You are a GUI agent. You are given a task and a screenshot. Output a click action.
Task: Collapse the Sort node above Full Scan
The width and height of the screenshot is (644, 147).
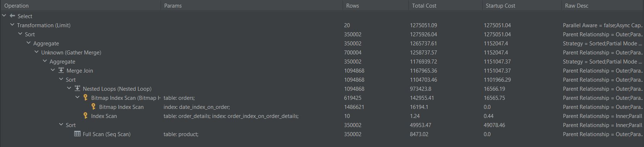(x=61, y=125)
